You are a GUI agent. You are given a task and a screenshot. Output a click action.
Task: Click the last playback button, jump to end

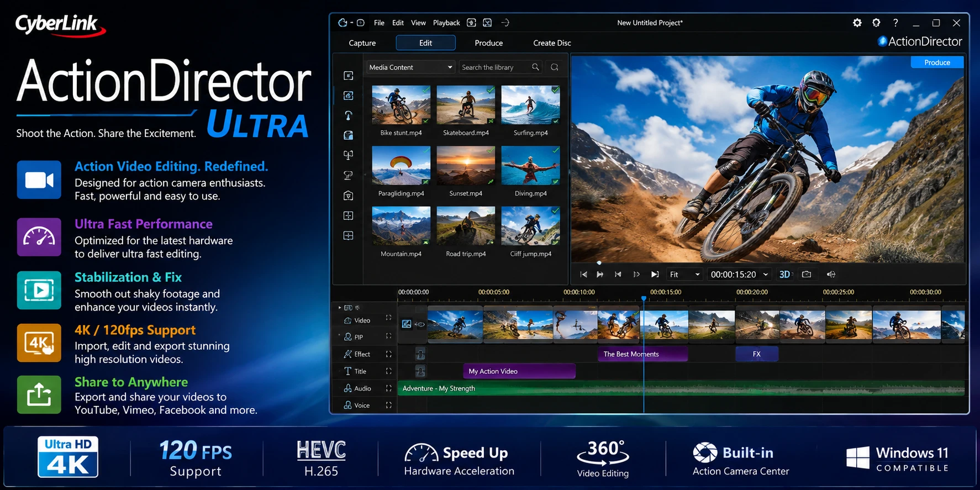point(655,274)
